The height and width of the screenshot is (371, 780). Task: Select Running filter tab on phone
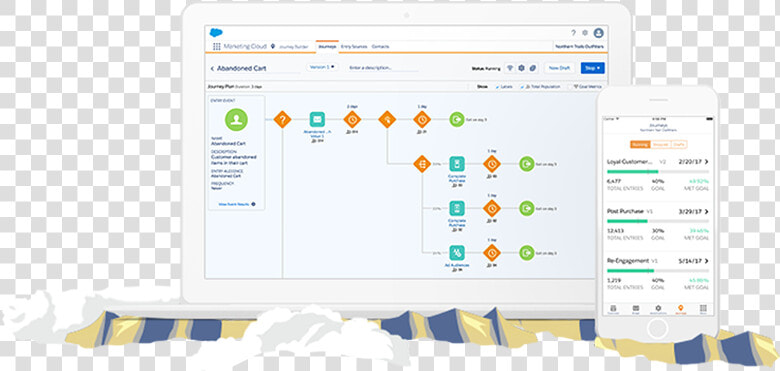[x=639, y=144]
